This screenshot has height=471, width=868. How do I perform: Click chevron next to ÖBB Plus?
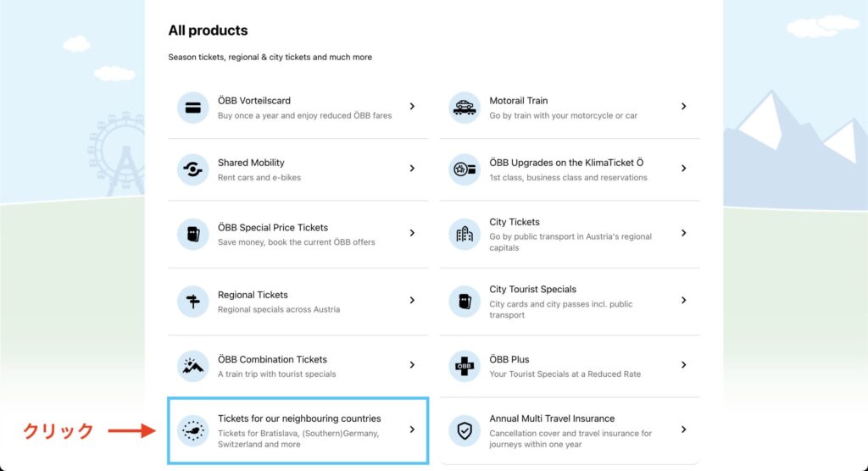pos(683,365)
